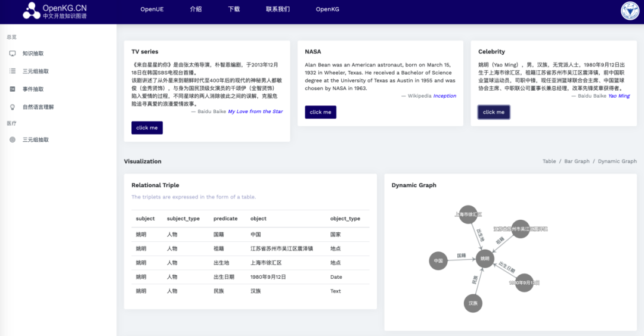
Task: Click Bar Graph in the breadcrumb
Action: tap(577, 161)
